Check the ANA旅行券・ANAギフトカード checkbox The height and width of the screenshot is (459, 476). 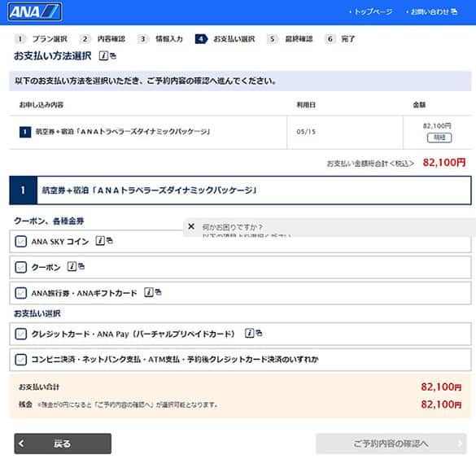coord(20,293)
